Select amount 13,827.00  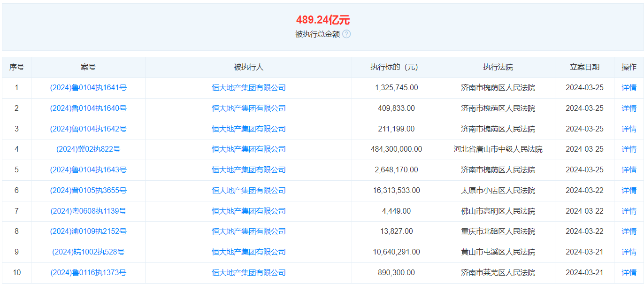tap(396, 231)
